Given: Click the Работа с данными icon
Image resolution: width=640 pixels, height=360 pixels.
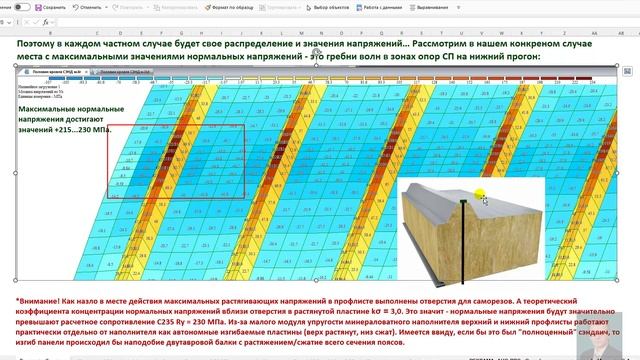Looking at the screenshot, I should (x=359, y=7).
